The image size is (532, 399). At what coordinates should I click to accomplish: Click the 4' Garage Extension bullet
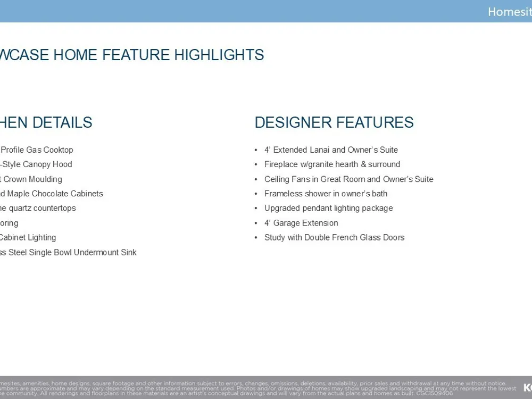coord(301,223)
